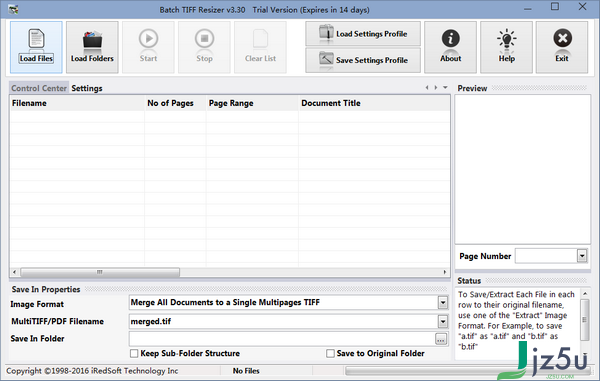Close the Batch TIFF Resizer window

(582, 7)
